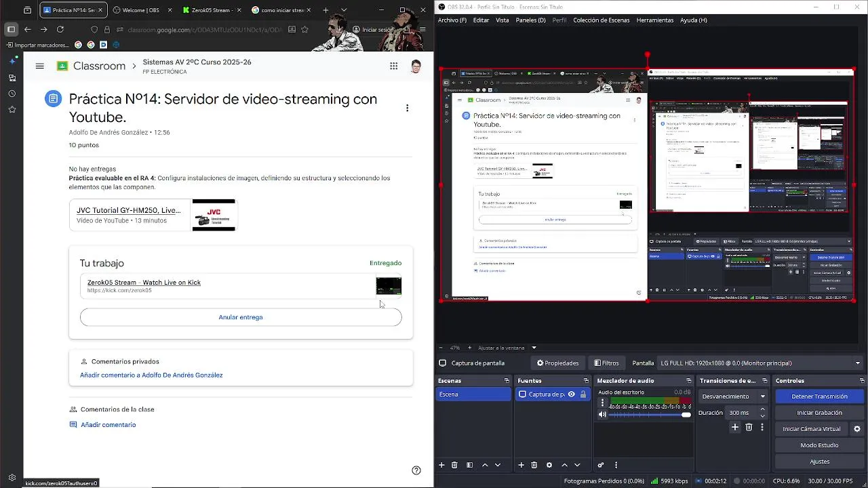Open Google apps grid in Classroom

[x=393, y=66]
